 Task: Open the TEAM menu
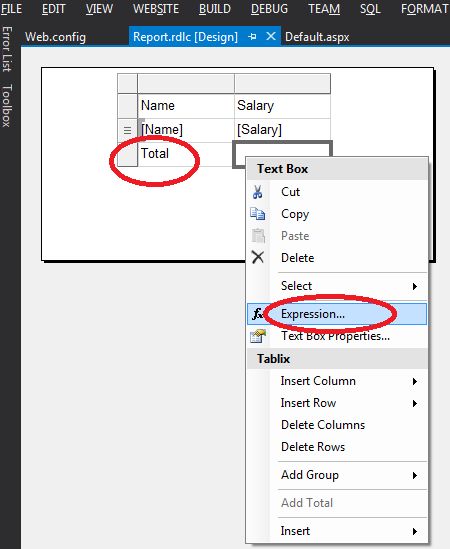click(x=324, y=9)
